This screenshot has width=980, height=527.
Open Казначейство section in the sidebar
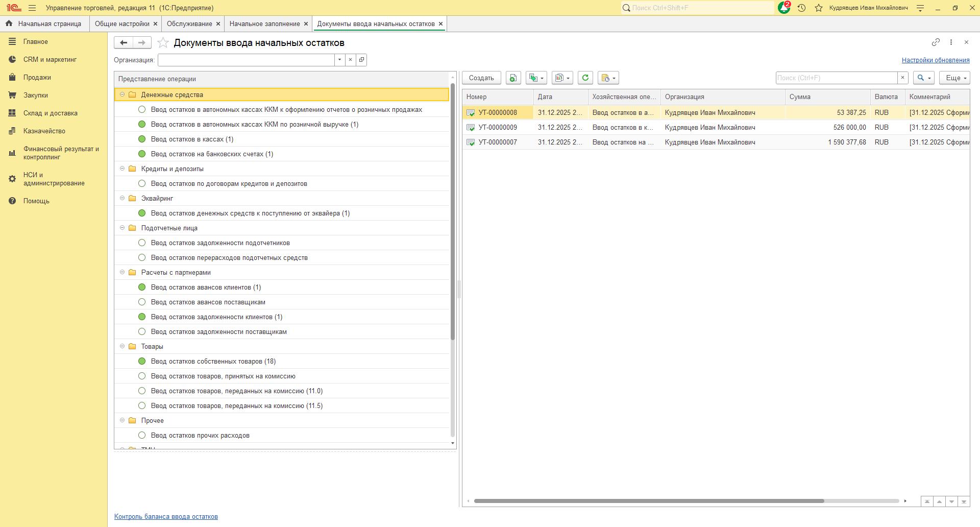44,131
